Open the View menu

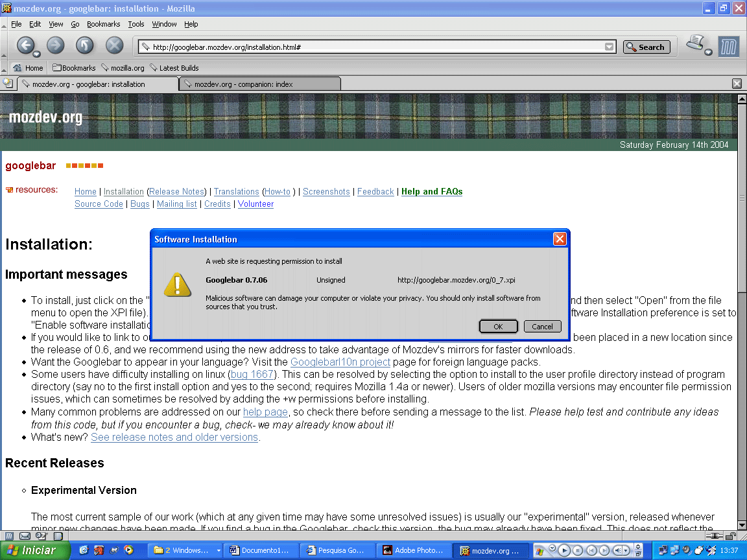pyautogui.click(x=56, y=24)
